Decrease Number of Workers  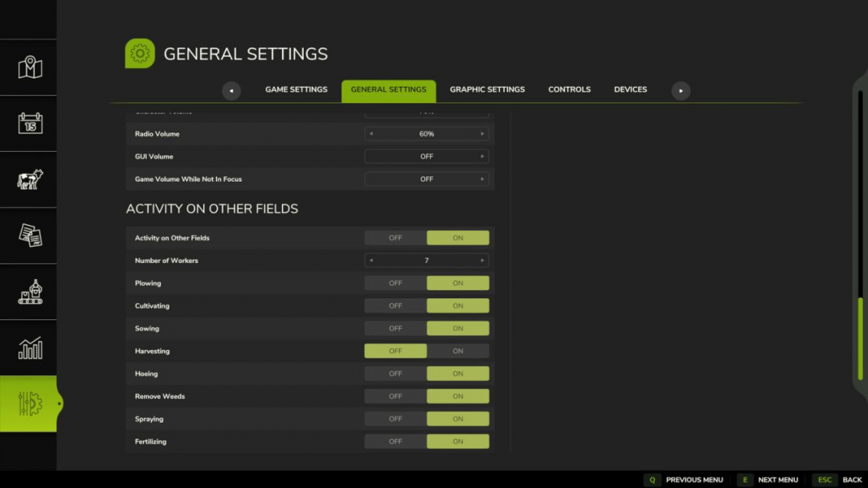click(x=371, y=260)
